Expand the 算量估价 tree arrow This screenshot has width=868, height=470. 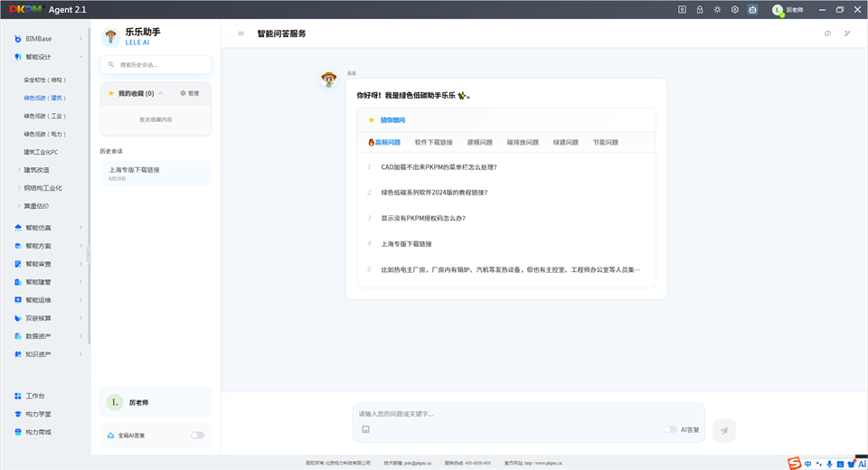click(x=19, y=206)
